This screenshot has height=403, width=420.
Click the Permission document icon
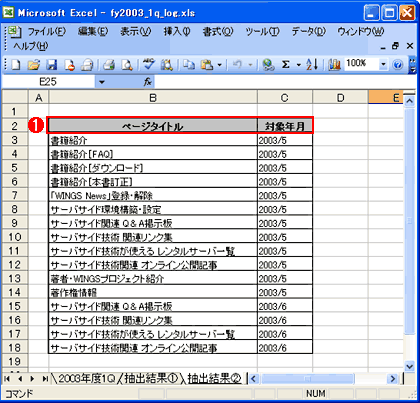point(69,64)
